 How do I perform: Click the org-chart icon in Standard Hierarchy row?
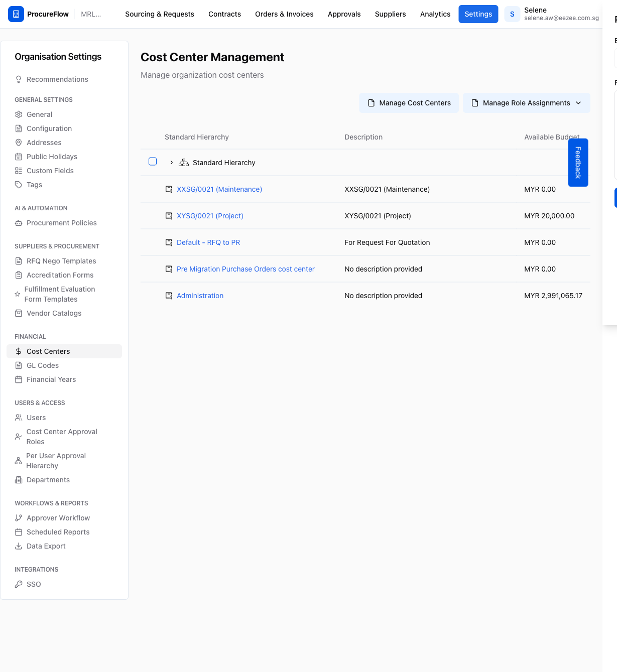[x=184, y=163]
